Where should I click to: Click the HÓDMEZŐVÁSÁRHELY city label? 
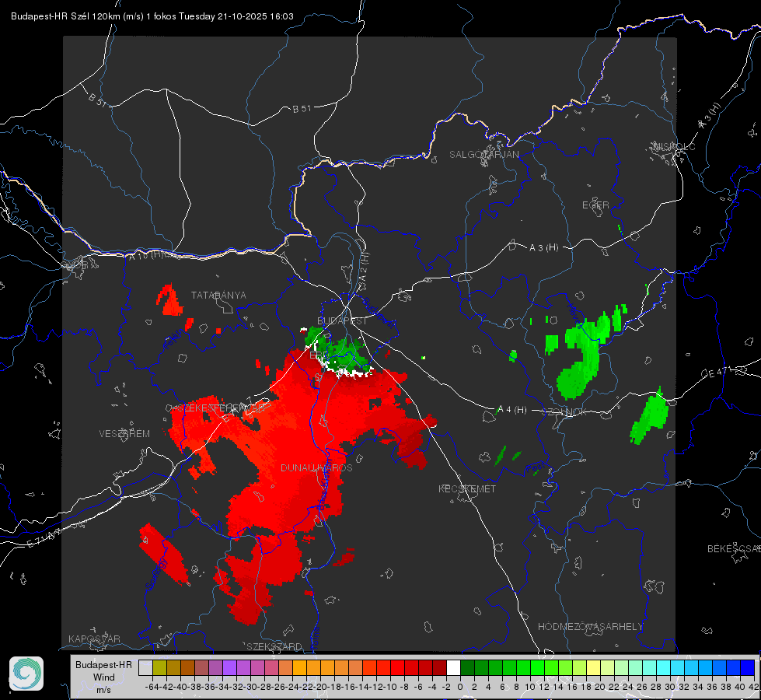[x=590, y=627]
